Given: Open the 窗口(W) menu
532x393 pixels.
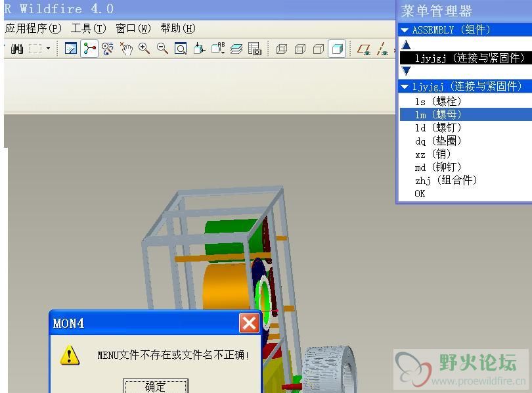Looking at the screenshot, I should click(133, 28).
